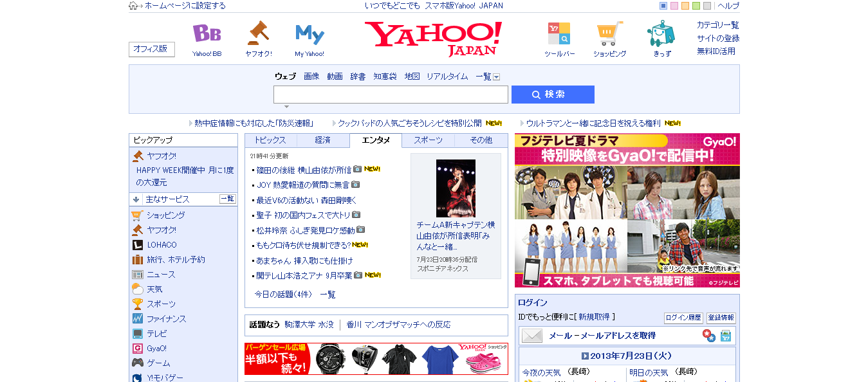Select 画像 search type
Image resolution: width=868 pixels, height=382 pixels.
click(311, 77)
